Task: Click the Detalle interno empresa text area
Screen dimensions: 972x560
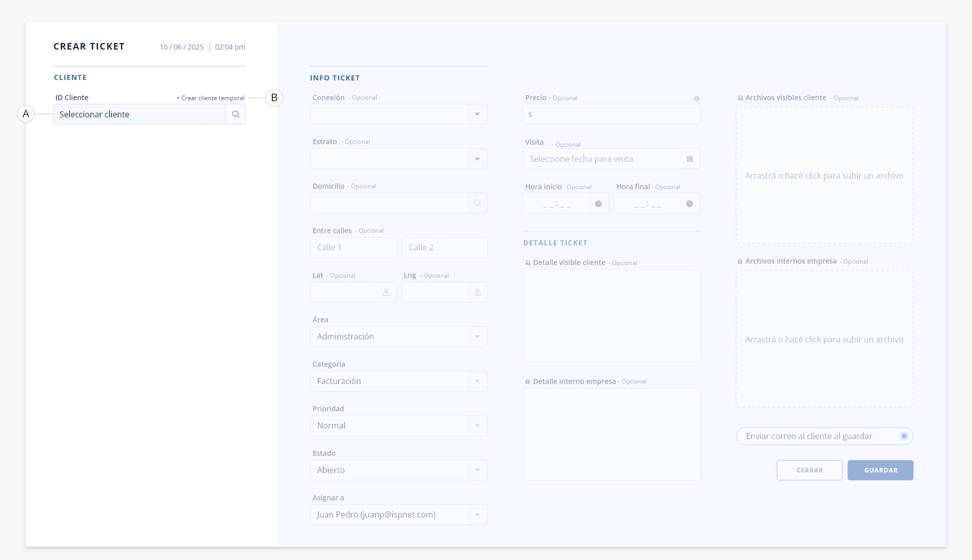Action: click(x=612, y=435)
